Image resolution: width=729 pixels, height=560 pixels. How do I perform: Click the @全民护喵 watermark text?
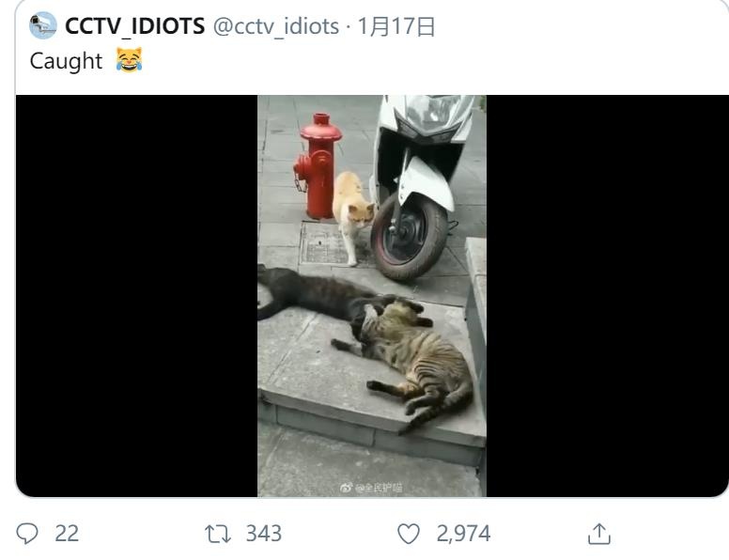coord(379,488)
